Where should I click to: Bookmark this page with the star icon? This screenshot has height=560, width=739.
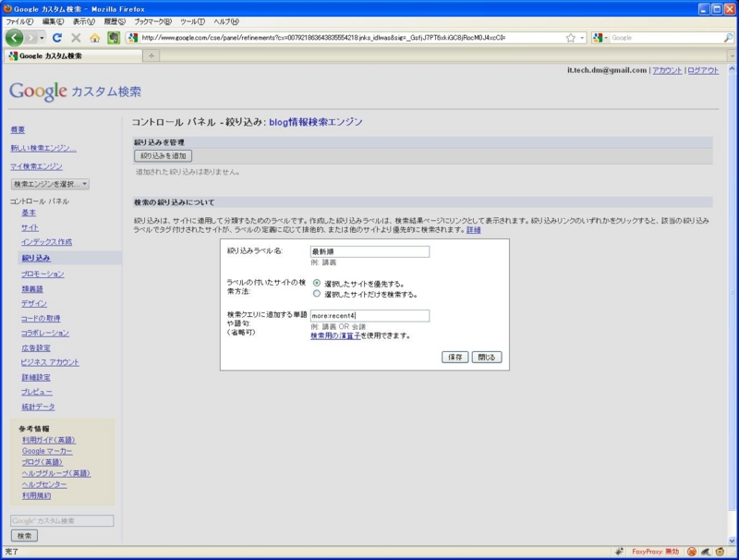point(571,38)
